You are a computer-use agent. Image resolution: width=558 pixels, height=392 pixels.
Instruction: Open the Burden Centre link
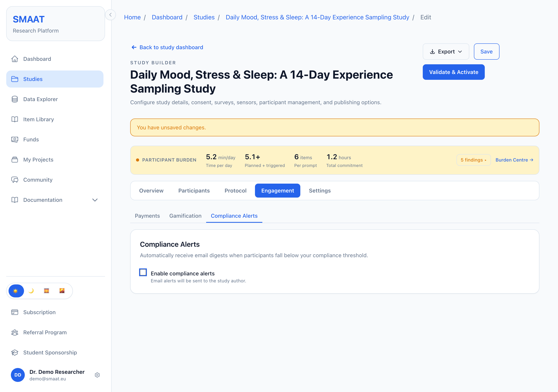[514, 160]
